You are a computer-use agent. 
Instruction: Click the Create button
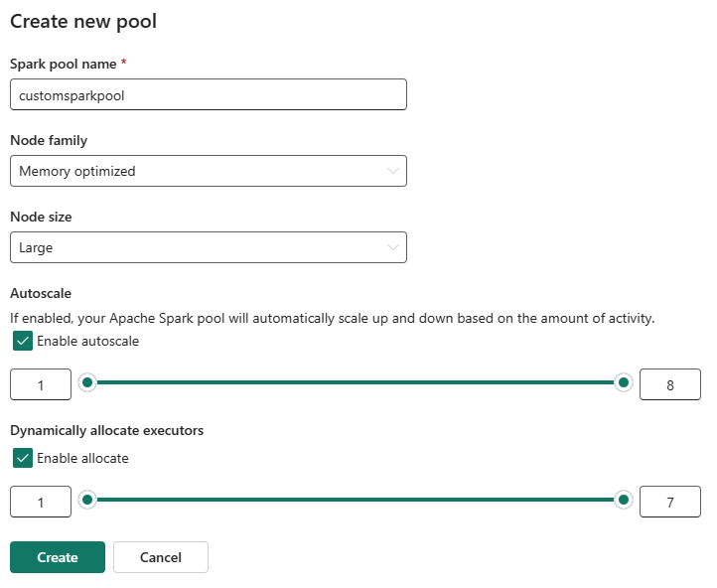pos(58,557)
